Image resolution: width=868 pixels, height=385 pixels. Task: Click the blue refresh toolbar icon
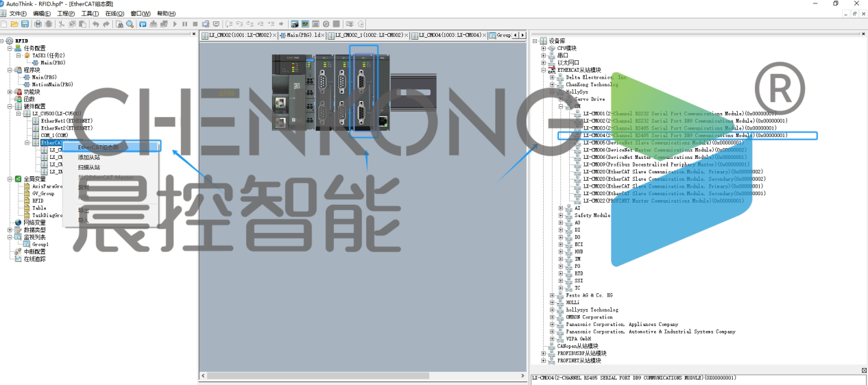[143, 24]
